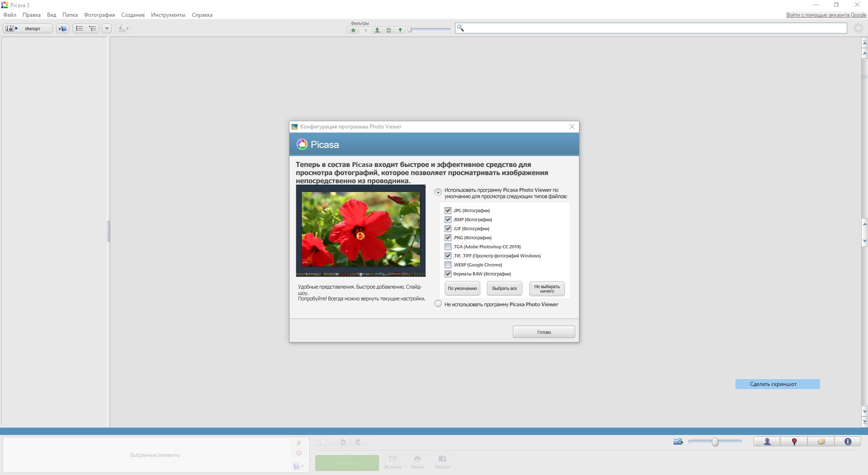Open the Вид menu

(x=52, y=15)
